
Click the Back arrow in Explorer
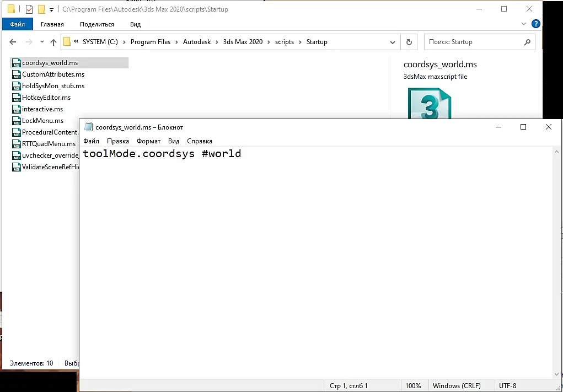tap(13, 42)
